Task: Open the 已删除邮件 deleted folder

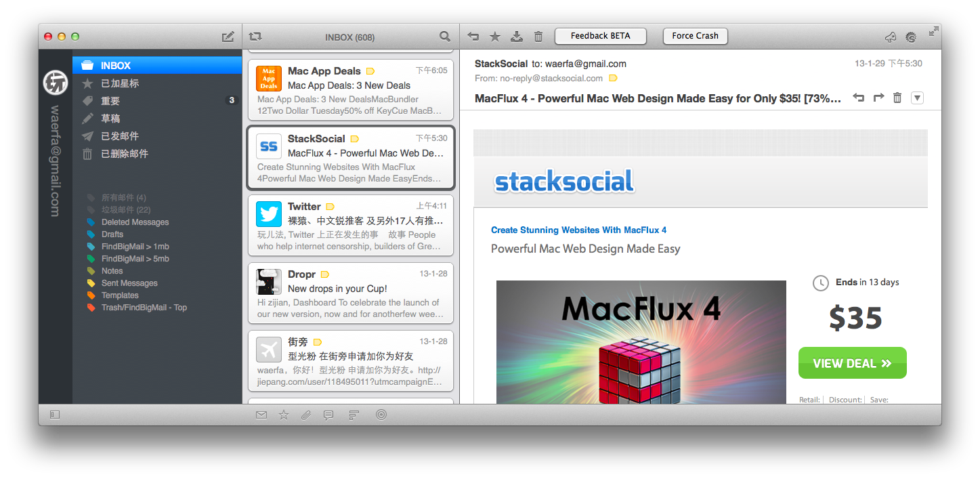Action: [x=157, y=154]
